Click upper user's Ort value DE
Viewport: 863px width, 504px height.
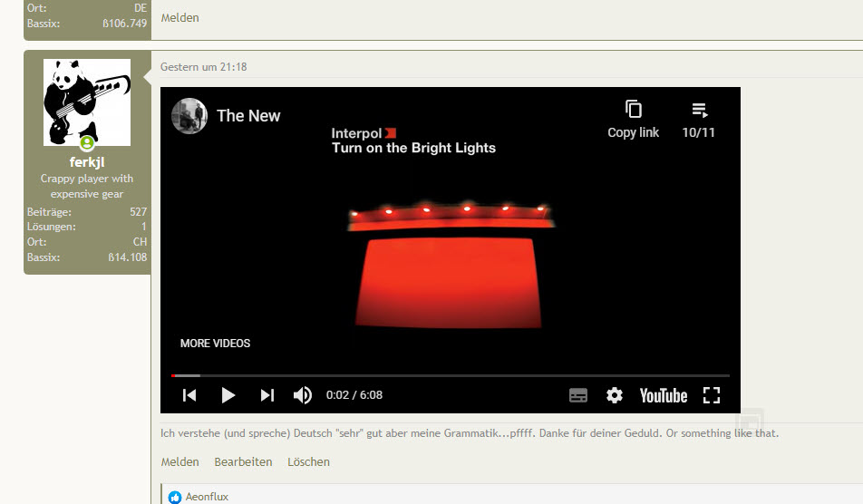click(x=141, y=8)
